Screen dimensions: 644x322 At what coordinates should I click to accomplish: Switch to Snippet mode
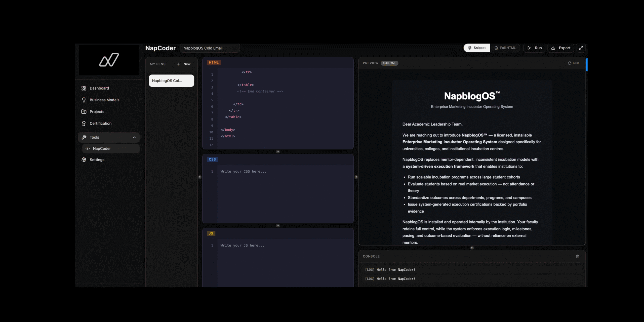tap(477, 48)
